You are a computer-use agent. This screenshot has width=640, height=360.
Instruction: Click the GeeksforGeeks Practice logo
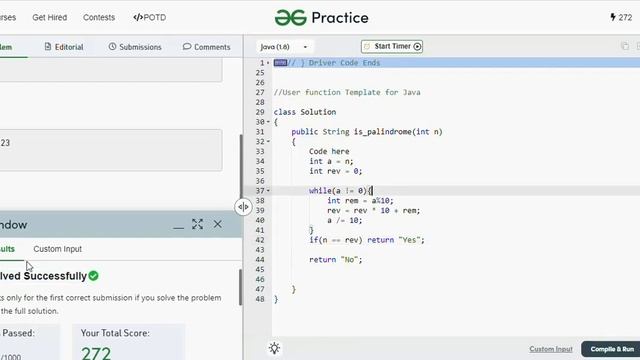[x=322, y=18]
